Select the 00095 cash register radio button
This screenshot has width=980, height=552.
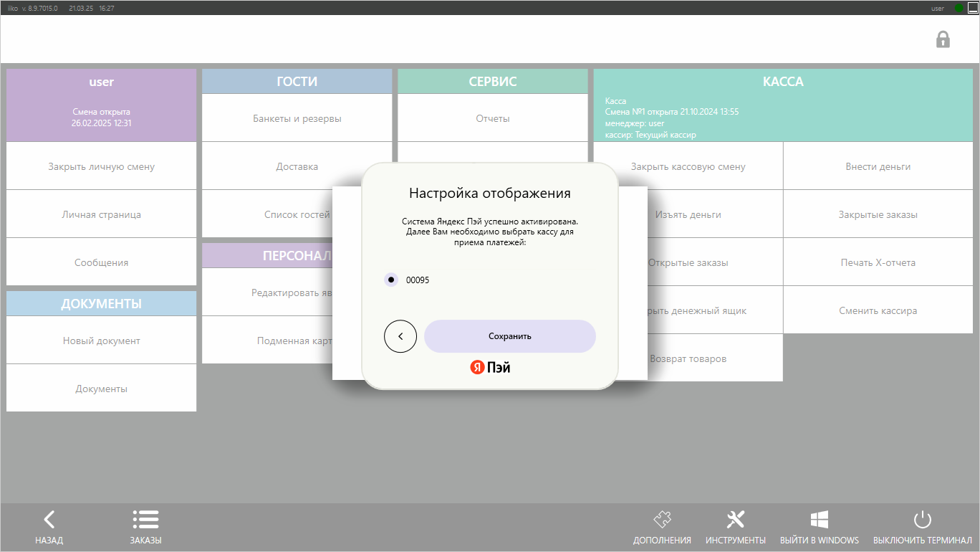click(x=391, y=280)
